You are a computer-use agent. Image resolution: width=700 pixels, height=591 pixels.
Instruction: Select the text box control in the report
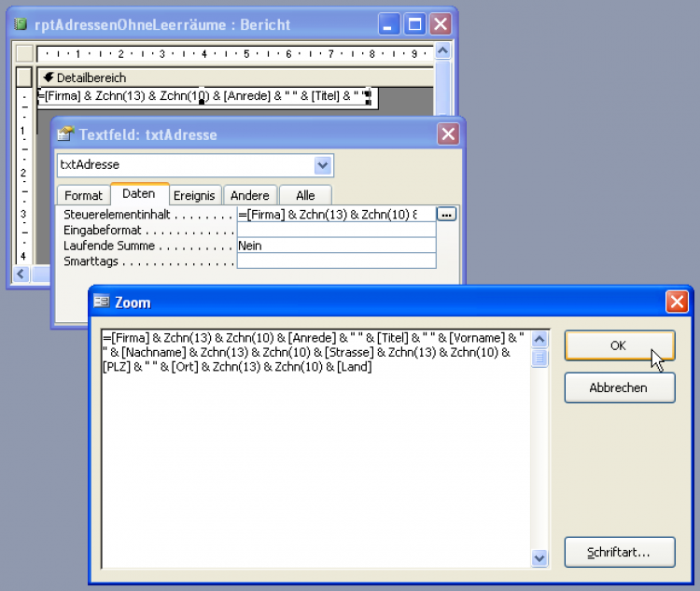203,96
